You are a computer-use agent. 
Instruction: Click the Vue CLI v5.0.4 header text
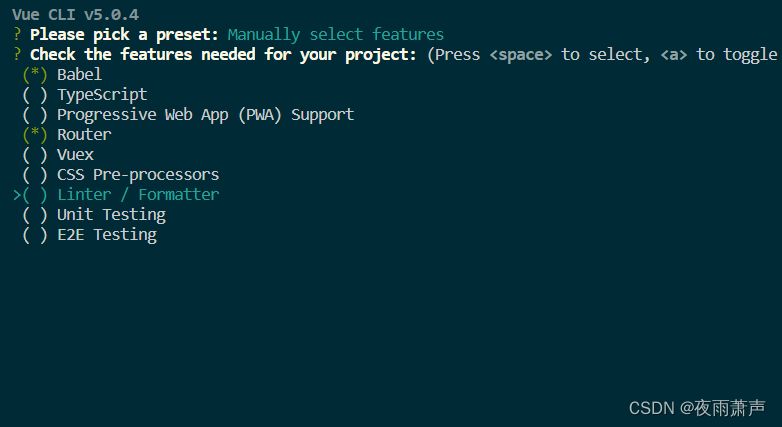(75, 14)
